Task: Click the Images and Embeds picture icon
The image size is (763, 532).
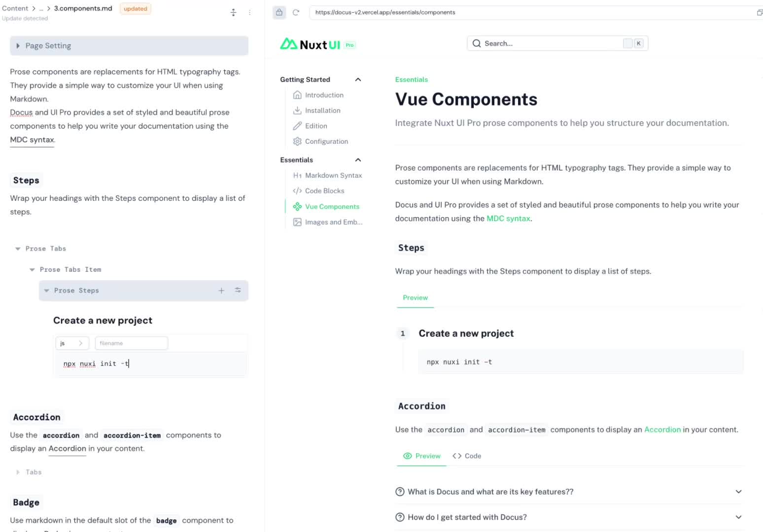Action: point(297,222)
